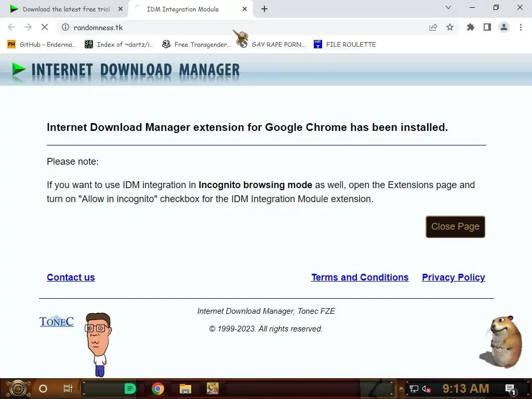Open network status tray icon
This screenshot has width=532, height=399.
[x=414, y=389]
